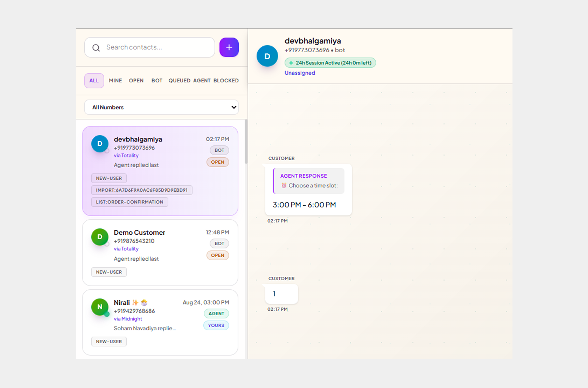Click the Unassigned link in chat header

[x=300, y=73]
